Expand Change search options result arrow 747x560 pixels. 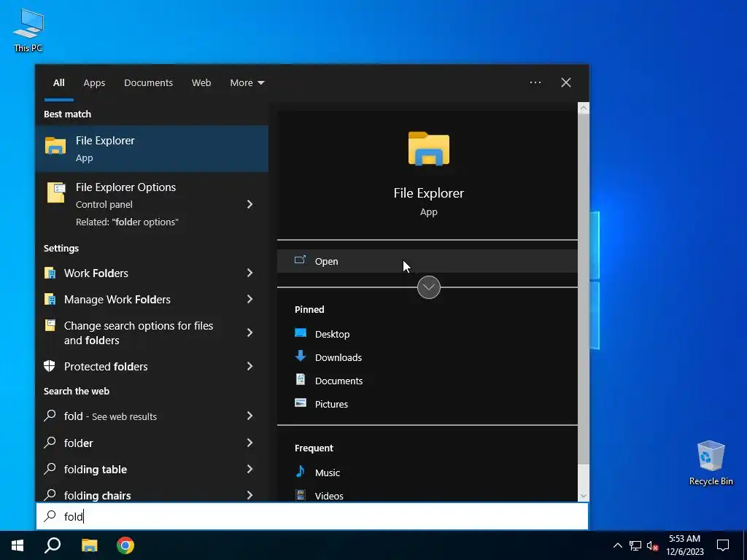249,332
